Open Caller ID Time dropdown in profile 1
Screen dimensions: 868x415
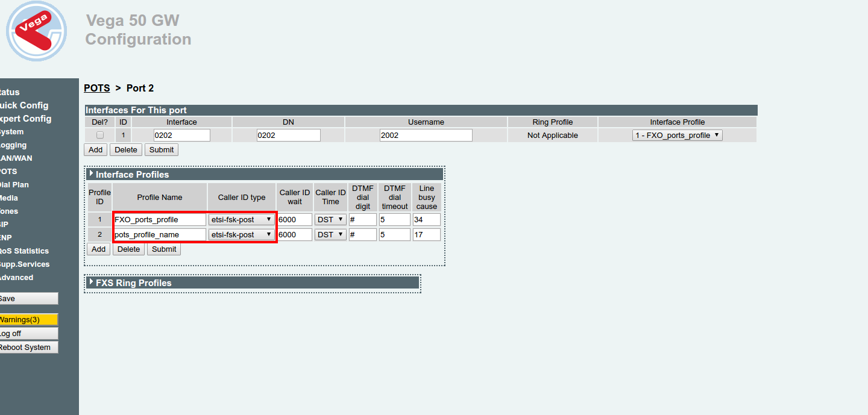pos(330,219)
